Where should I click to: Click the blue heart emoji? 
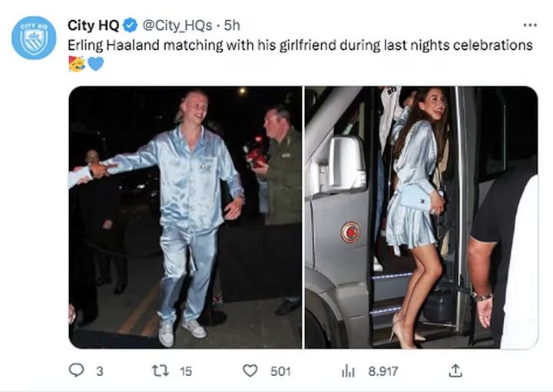point(95,64)
